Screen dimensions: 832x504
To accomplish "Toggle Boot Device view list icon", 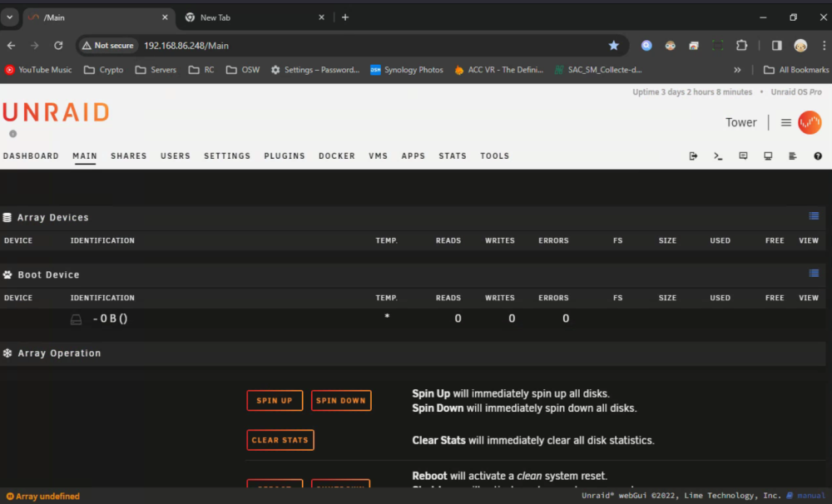I will (814, 274).
